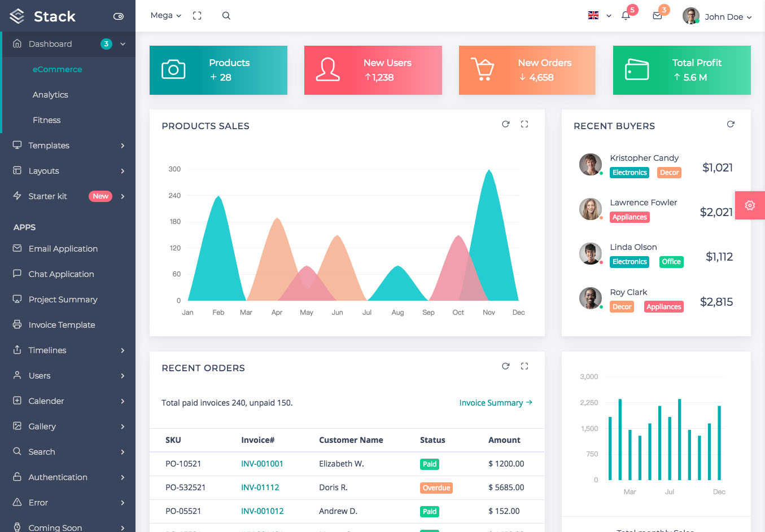Click Paid badge for Elizabeth W.
Image resolution: width=765 pixels, height=532 pixels.
tap(430, 464)
